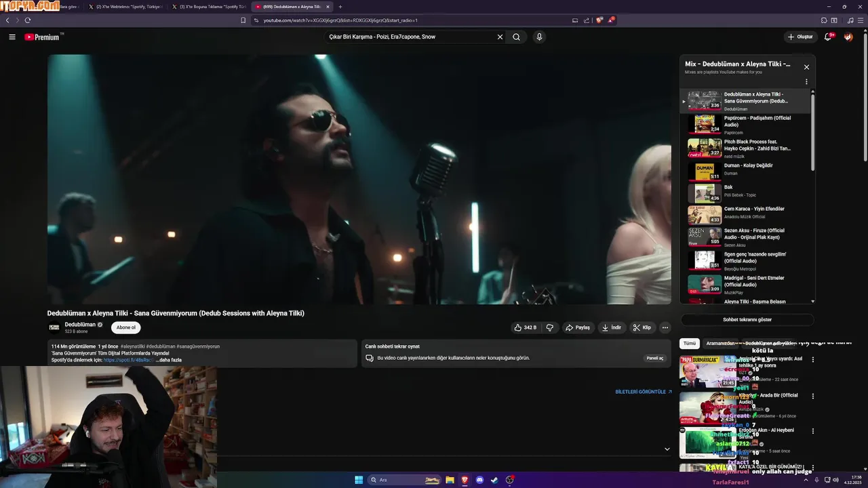Start voice search with the microphone
This screenshot has height=488, width=868.
coord(539,37)
